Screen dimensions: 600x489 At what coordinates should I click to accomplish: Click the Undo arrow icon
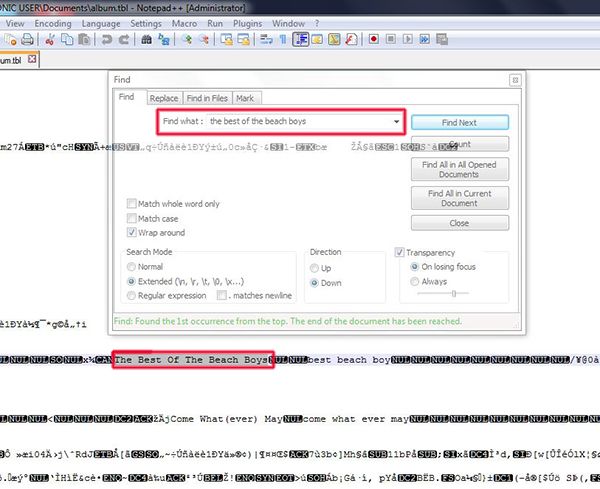(107, 39)
